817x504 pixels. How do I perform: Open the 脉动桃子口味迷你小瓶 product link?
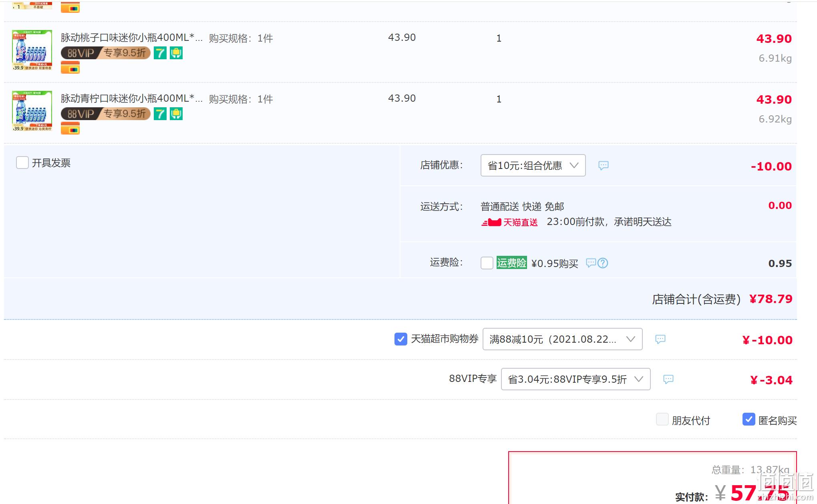(132, 38)
